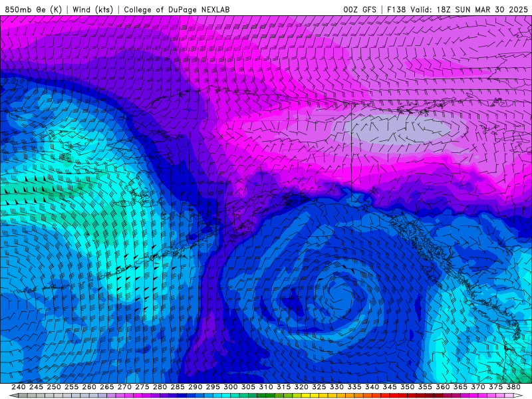Click the 280 value on the color scale
532x399 pixels.
[x=160, y=387]
